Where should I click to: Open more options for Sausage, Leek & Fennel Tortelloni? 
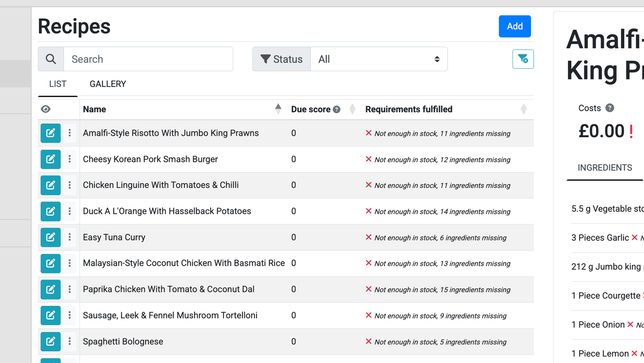(x=70, y=315)
